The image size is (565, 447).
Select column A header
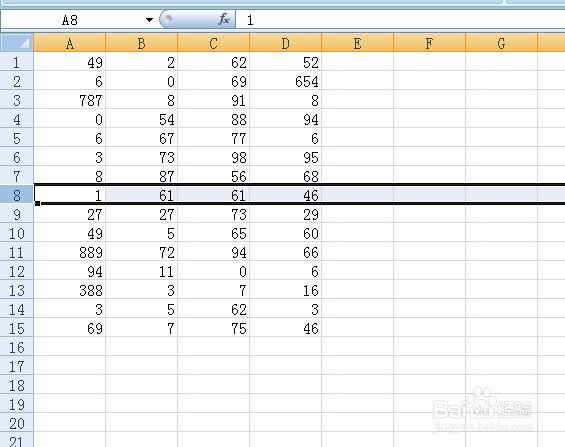70,43
